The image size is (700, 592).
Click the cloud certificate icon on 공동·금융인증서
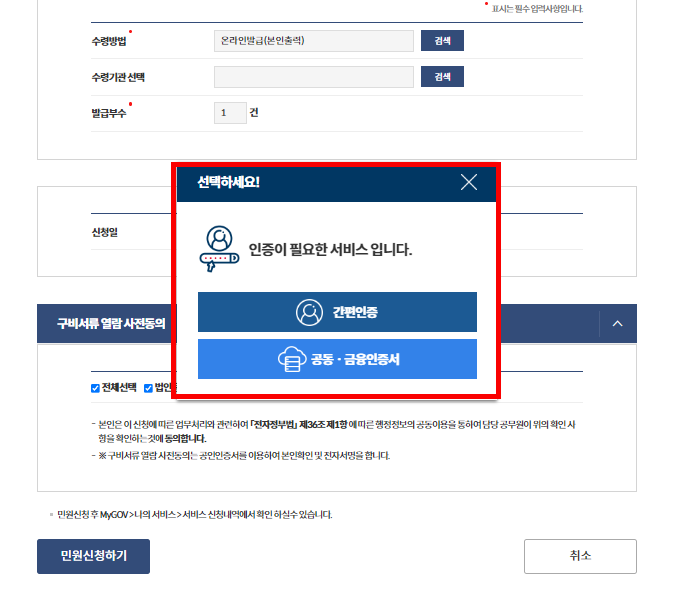292,359
